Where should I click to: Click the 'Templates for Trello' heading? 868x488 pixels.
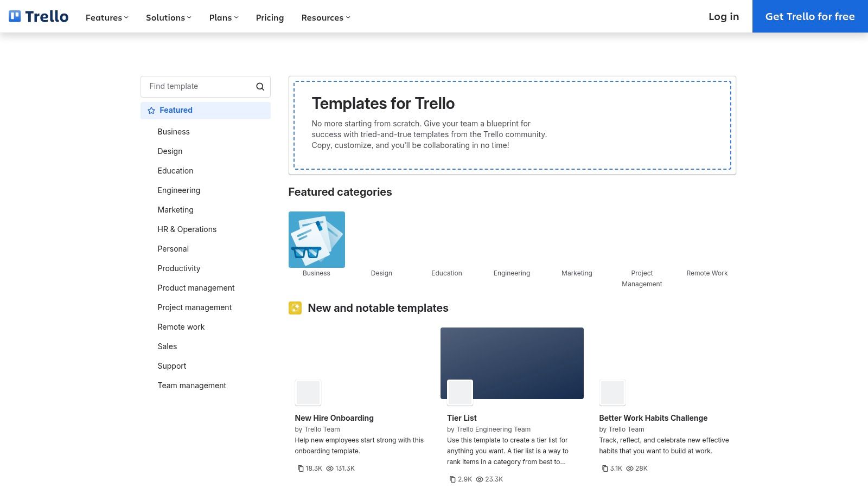pos(383,104)
